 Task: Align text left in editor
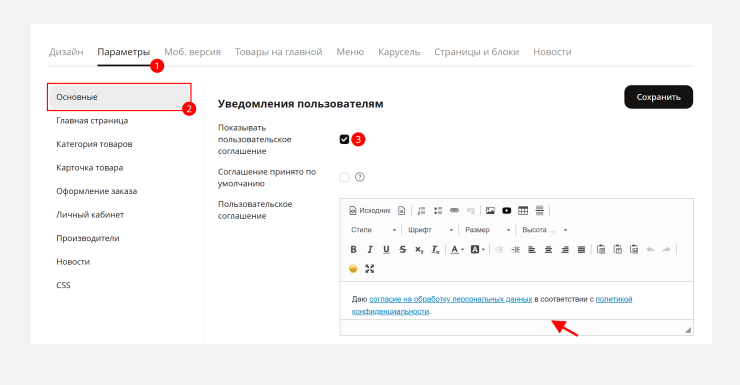[x=532, y=250]
